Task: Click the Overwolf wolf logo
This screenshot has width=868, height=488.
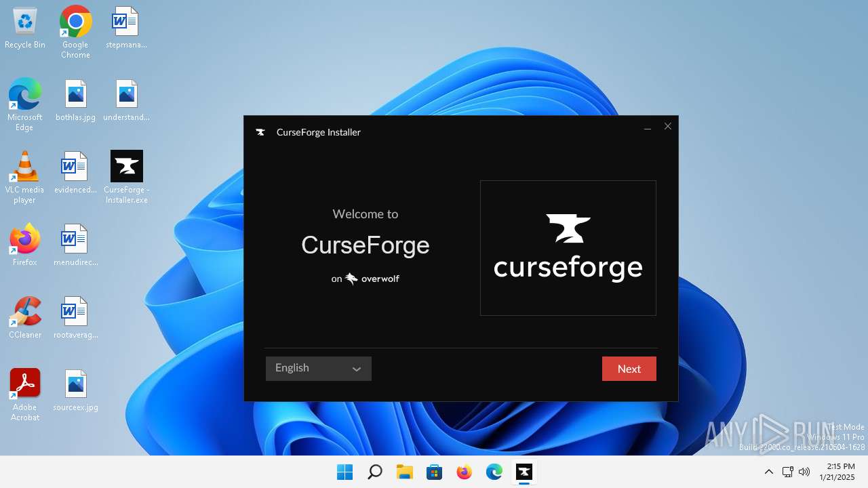Action: point(351,279)
